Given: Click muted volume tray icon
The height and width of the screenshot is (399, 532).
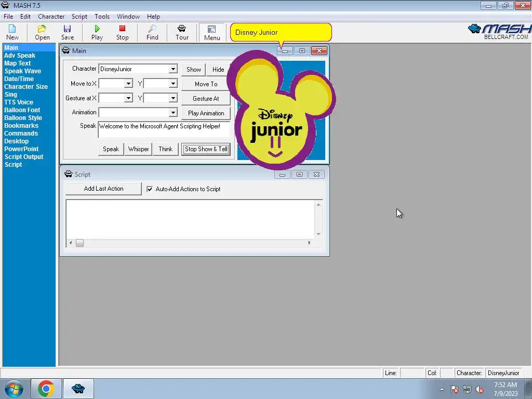Looking at the screenshot, I should point(480,389).
